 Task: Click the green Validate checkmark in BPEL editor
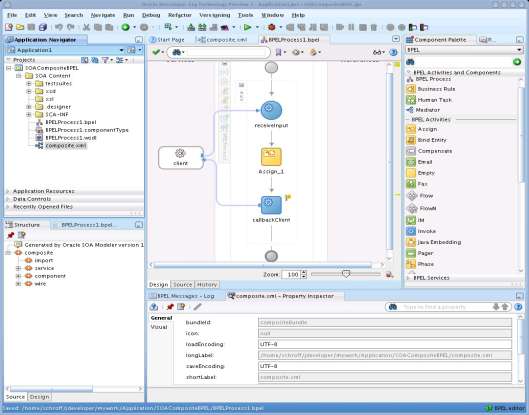pos(156,52)
